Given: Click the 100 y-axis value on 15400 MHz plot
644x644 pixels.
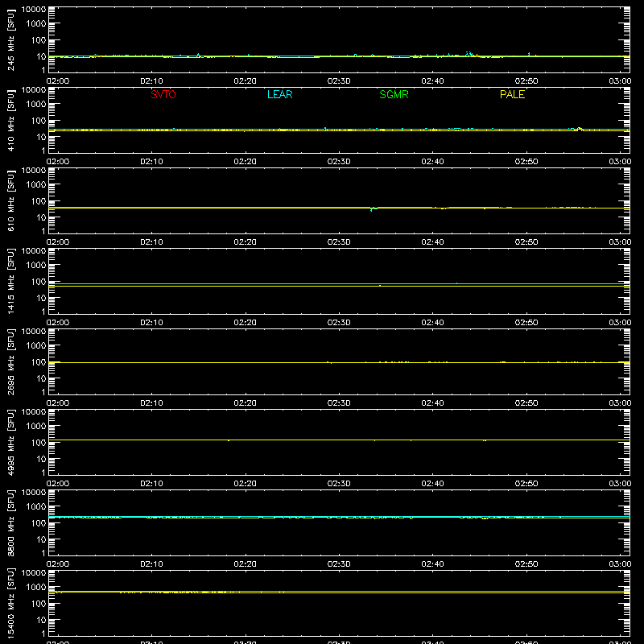Looking at the screenshot, I should (x=38, y=604).
